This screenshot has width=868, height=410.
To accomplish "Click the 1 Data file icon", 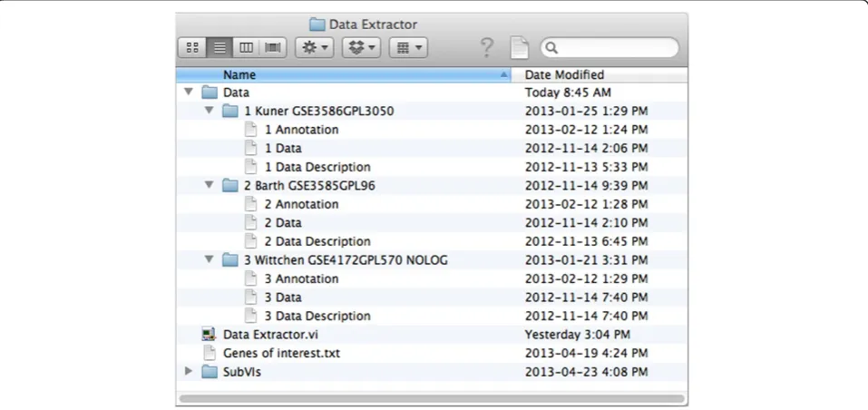I will [x=250, y=148].
